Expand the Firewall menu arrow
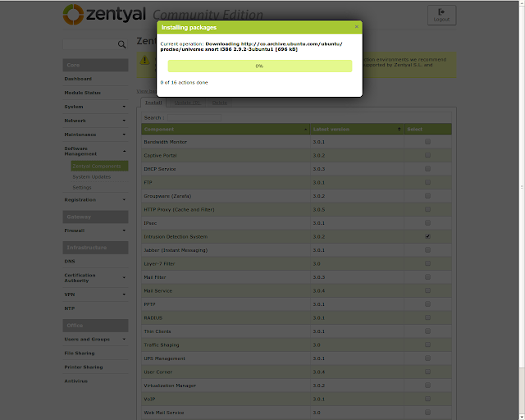This screenshot has width=525, height=420. tap(124, 231)
